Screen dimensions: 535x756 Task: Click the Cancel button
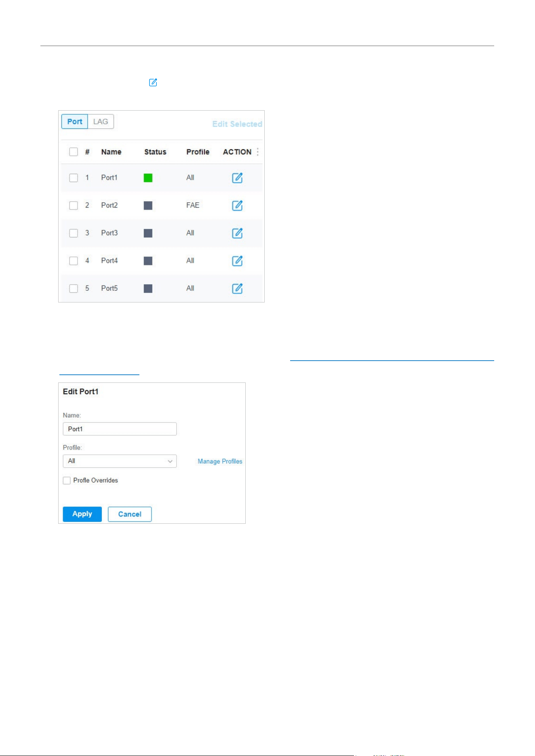pyautogui.click(x=130, y=514)
